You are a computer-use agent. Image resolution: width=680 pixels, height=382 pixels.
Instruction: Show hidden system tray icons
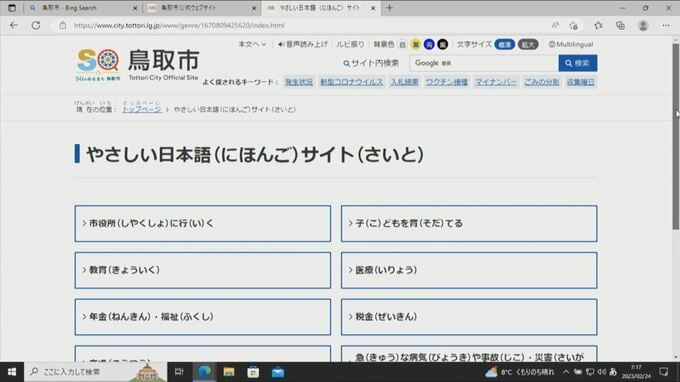(x=566, y=372)
